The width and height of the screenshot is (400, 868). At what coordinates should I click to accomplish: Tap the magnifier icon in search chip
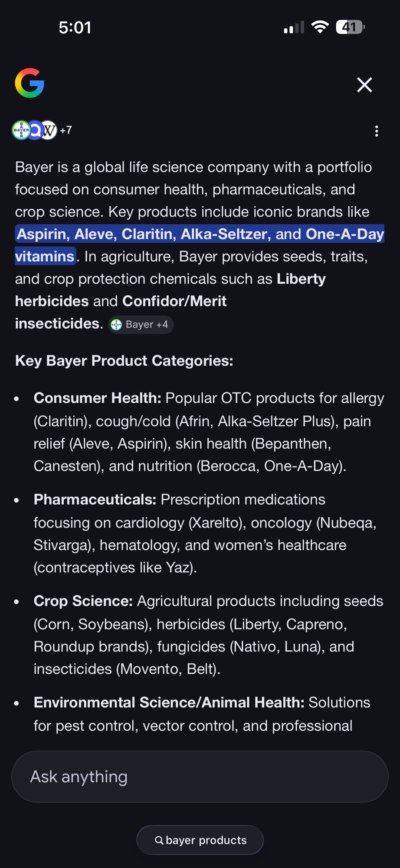click(159, 840)
